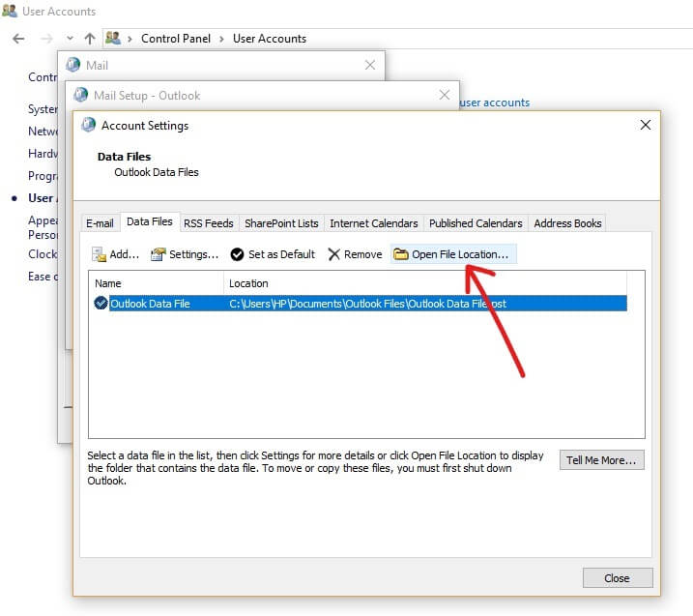The image size is (693, 616).
Task: Expand the recent locations dropdown arrow
Action: (69, 40)
